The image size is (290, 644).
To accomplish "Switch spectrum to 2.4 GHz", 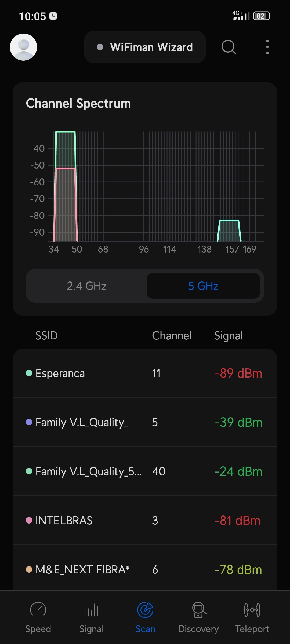I will (x=86, y=286).
